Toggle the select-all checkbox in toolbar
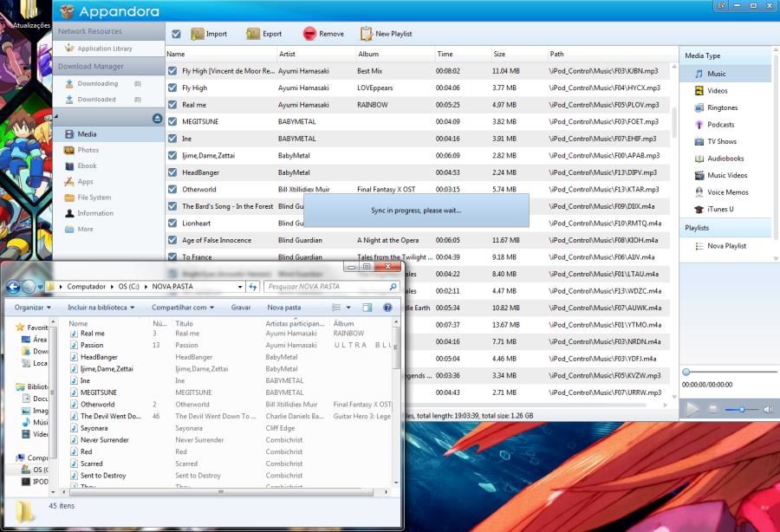Image resolution: width=780 pixels, height=532 pixels. point(176,34)
